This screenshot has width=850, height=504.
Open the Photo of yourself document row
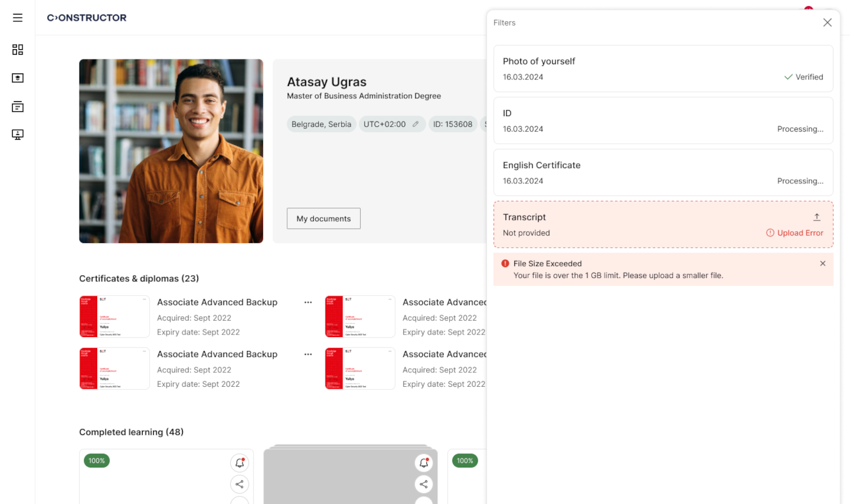coord(663,69)
